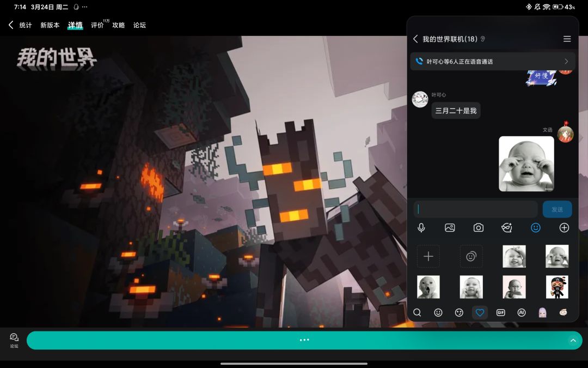The width and height of the screenshot is (588, 368).
Task: Open the photo gallery picker icon
Action: (x=450, y=227)
